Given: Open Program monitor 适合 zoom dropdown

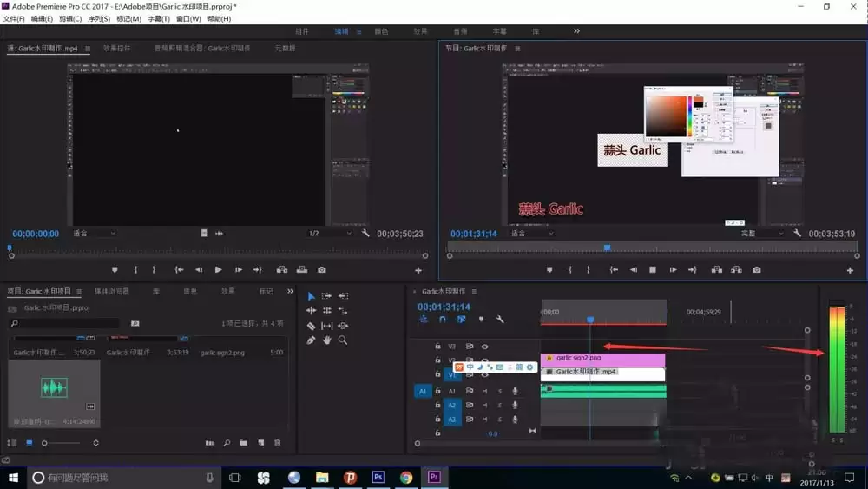Looking at the screenshot, I should (x=529, y=234).
